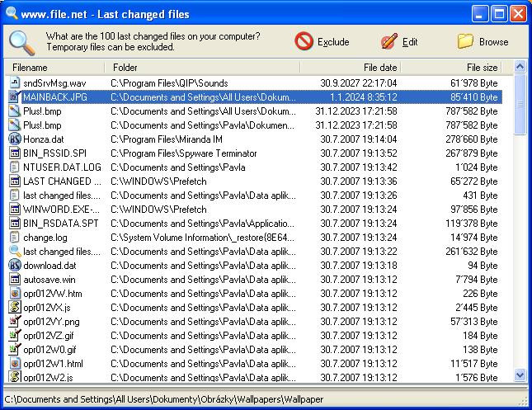
Task: Sort by the File size column header
Action: (x=451, y=67)
